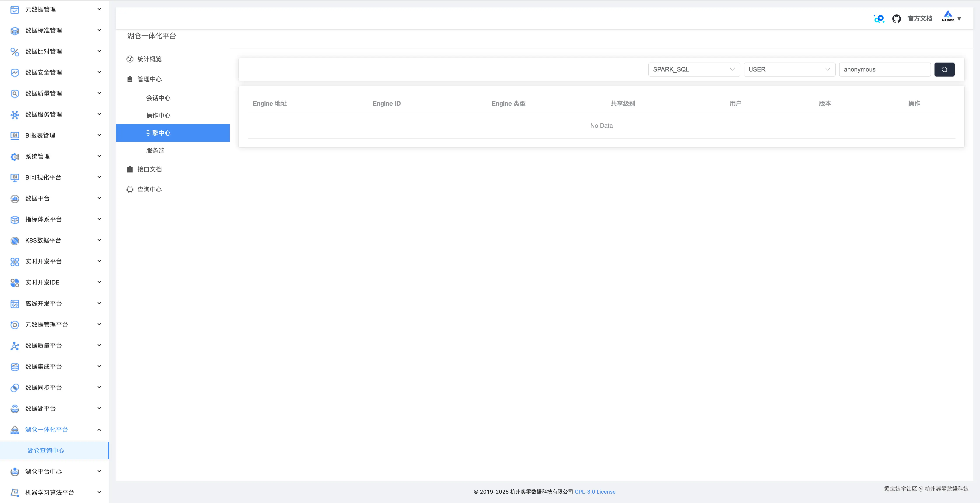
Task: Select 服务端 submenu item
Action: click(155, 151)
